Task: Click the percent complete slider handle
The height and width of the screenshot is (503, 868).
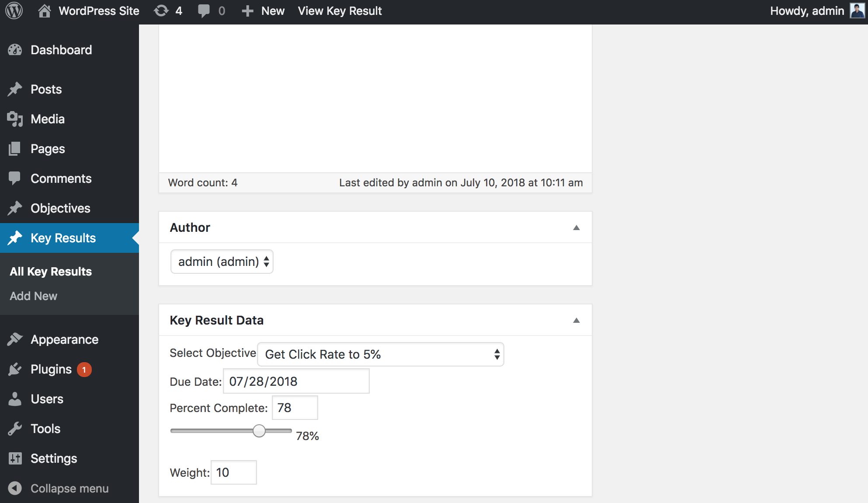Action: point(259,431)
